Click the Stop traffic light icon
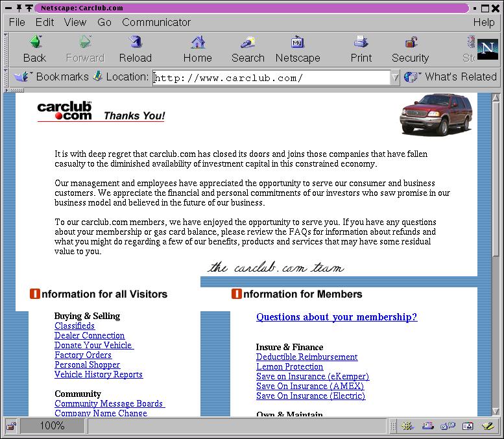 471,42
